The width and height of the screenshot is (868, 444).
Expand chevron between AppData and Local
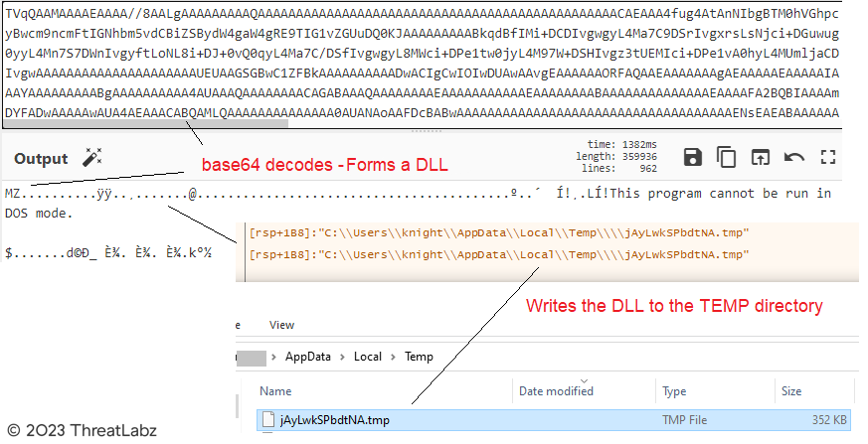(x=344, y=357)
